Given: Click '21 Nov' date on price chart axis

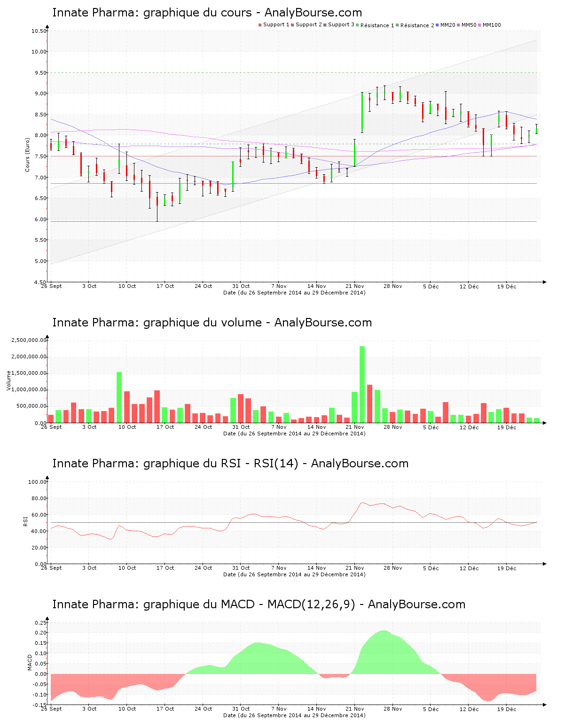Looking at the screenshot, I should click(355, 286).
